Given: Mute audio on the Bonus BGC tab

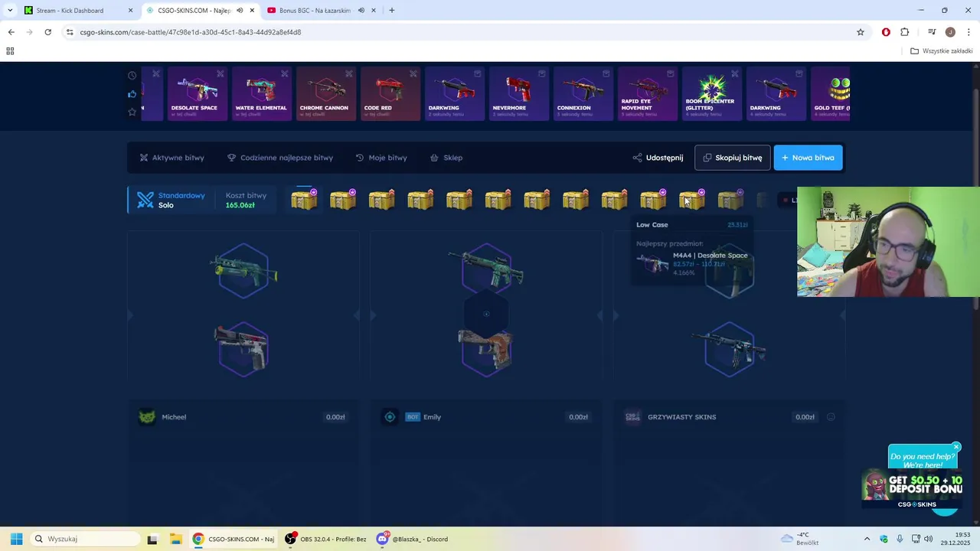Looking at the screenshot, I should pyautogui.click(x=361, y=11).
